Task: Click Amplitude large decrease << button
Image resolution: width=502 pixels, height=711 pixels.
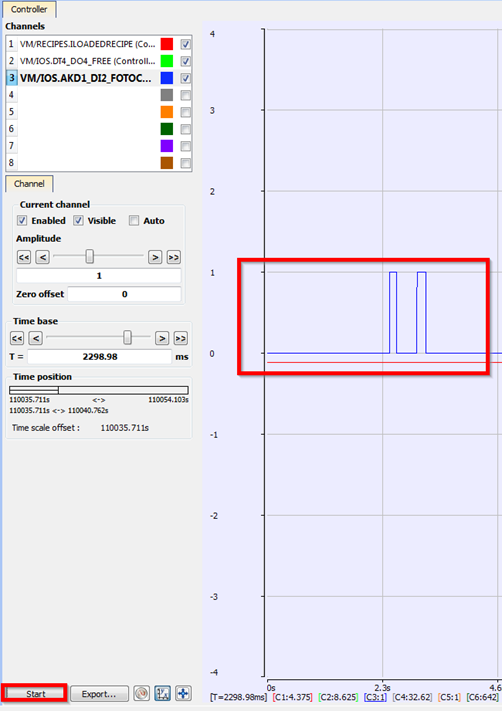Action: (x=24, y=258)
